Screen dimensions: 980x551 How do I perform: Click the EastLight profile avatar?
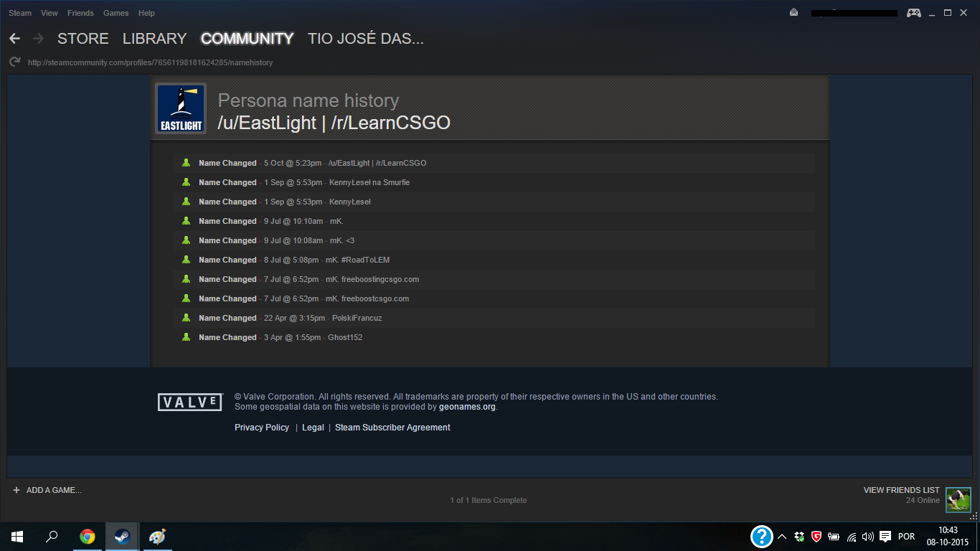[181, 108]
